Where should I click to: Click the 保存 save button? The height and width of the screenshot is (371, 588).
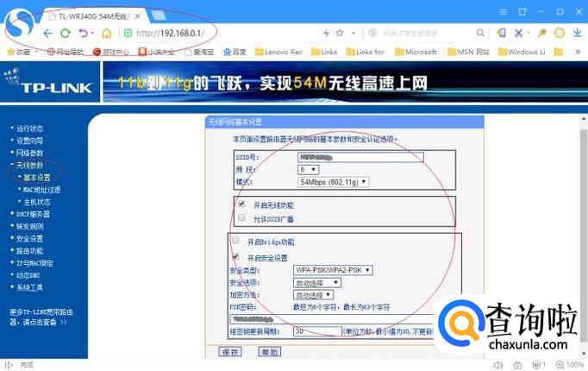coord(230,352)
